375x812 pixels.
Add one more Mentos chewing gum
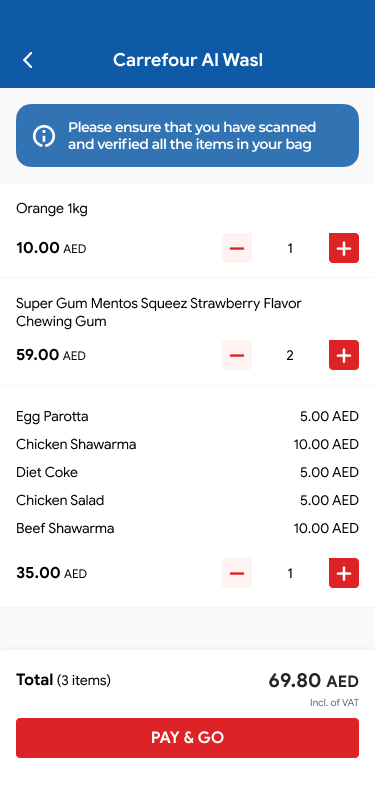point(344,355)
